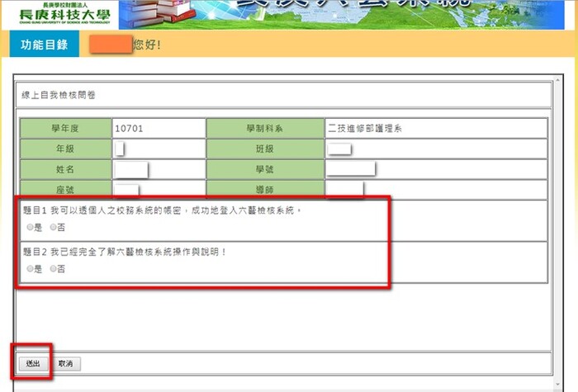
Task: Choose 是 for 題目2
Action: tap(30, 268)
